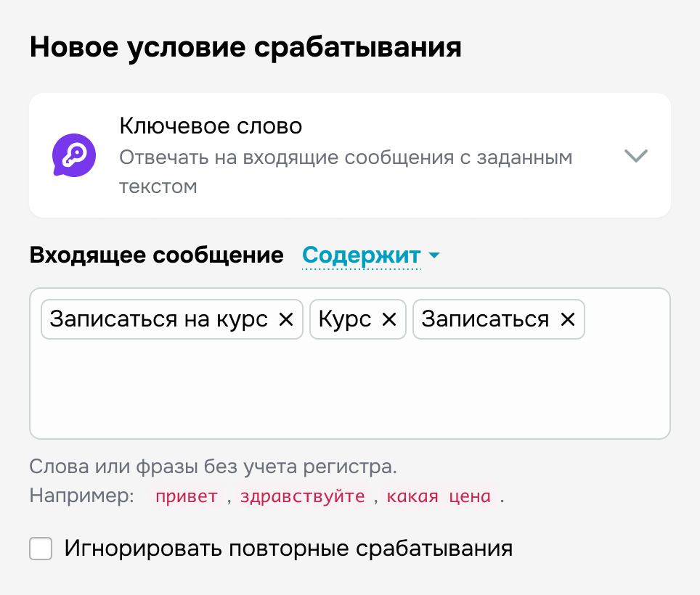700x595 pixels.
Task: Click the example keyword "привет"
Action: click(187, 496)
